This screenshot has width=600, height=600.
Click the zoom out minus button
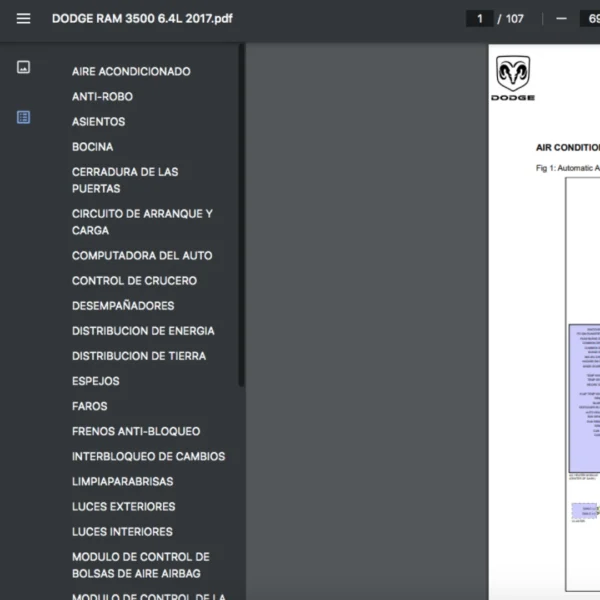[x=561, y=19]
